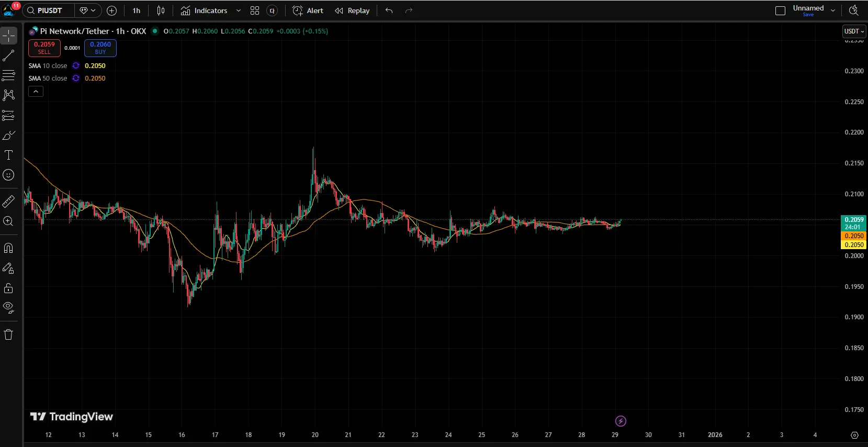Click the 0.2300 price axis label
This screenshot has height=447, width=868.
[854, 71]
